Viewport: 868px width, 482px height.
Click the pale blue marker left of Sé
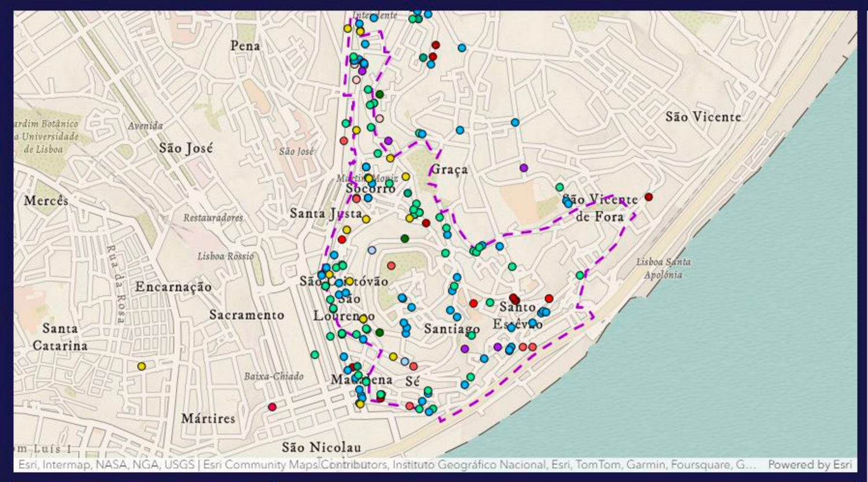coord(404,362)
